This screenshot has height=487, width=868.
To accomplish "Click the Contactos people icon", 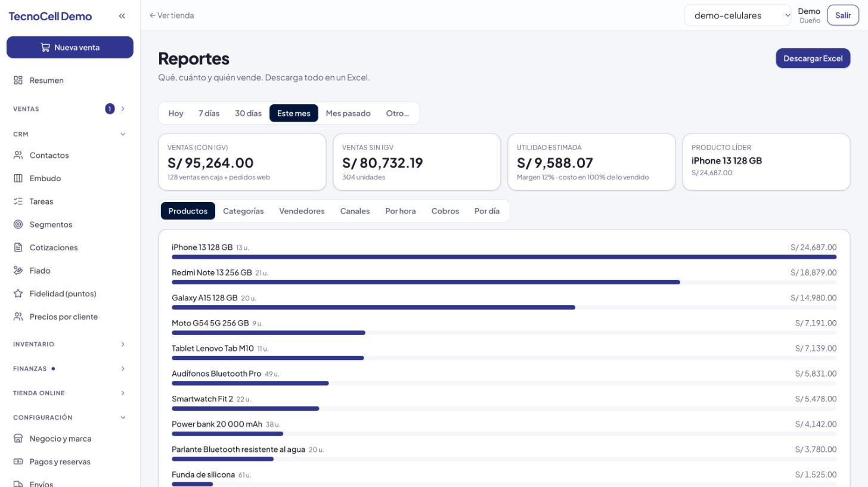I will click(18, 156).
